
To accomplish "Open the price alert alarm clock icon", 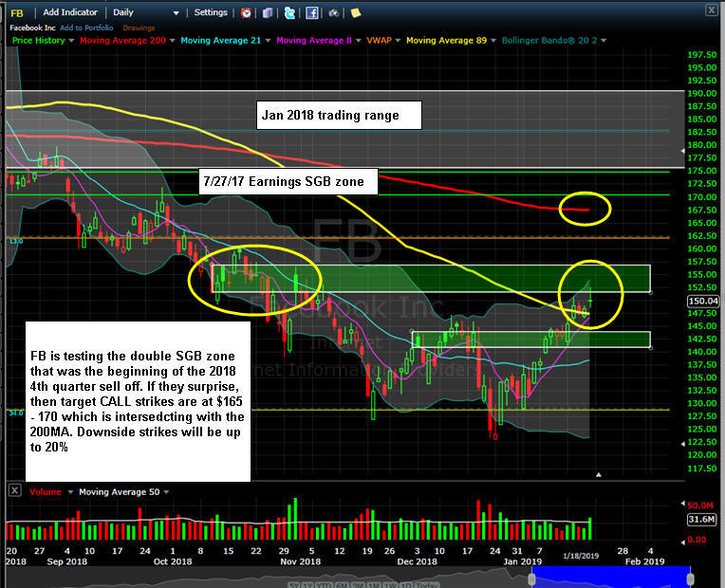I will click(x=246, y=13).
